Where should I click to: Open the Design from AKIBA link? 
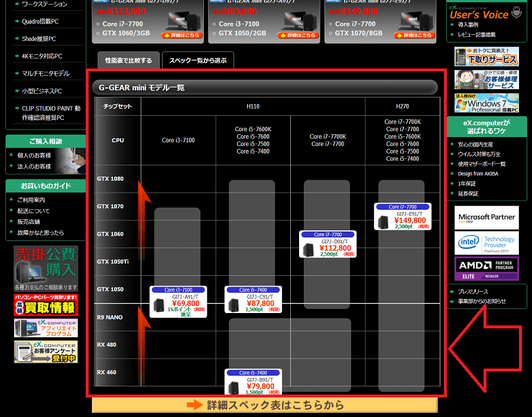tap(478, 174)
